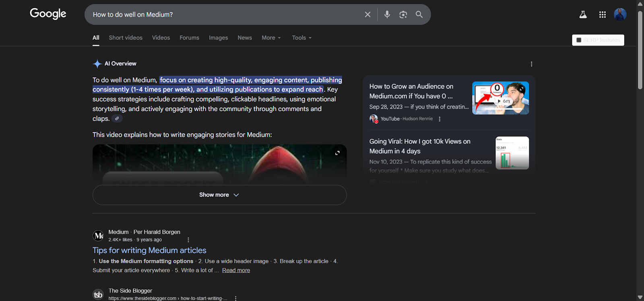Open Medium stats chart thumbnail
The image size is (644, 301).
click(512, 153)
